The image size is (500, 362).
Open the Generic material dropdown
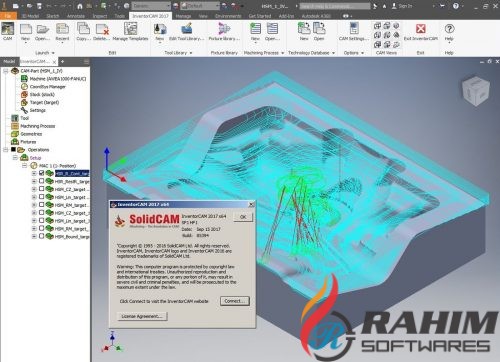tap(151, 6)
